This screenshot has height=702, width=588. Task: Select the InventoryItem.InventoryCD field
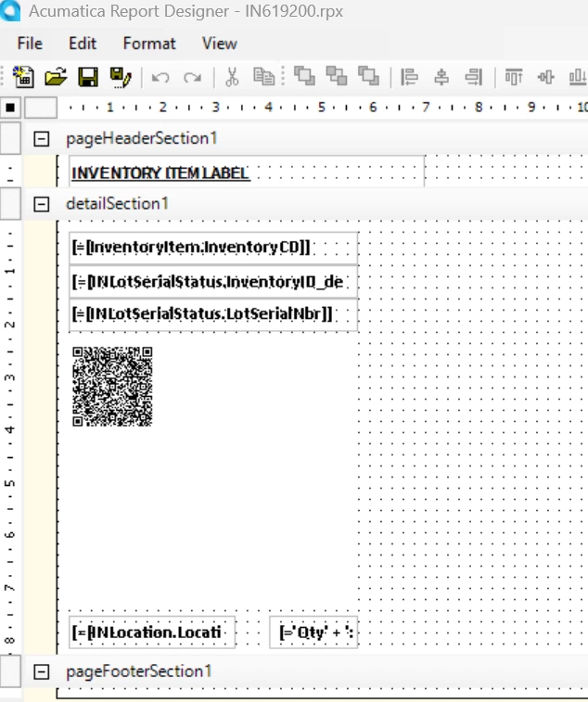coord(213,248)
